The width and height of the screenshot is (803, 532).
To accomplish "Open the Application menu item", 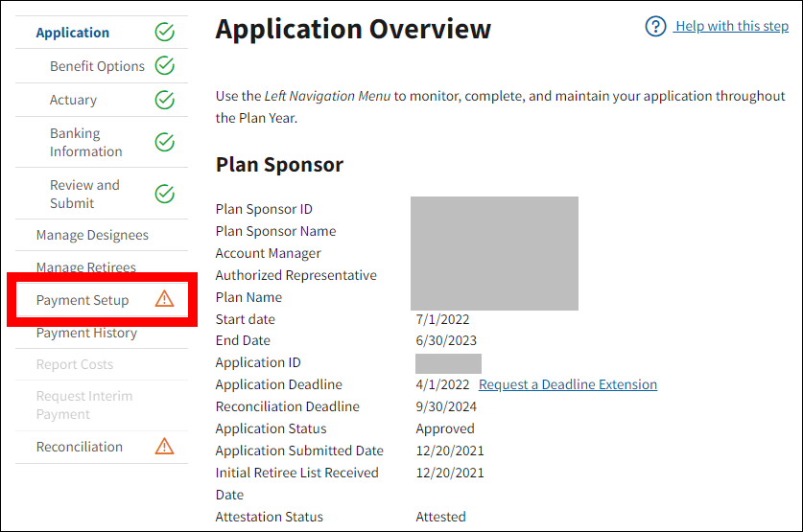I will coord(73,33).
